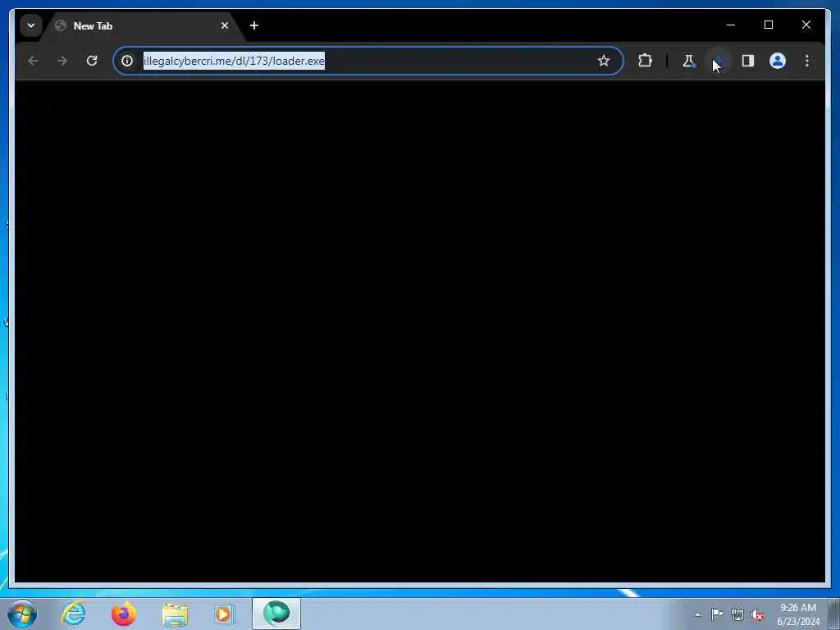Open the profile avatar menu

778,61
